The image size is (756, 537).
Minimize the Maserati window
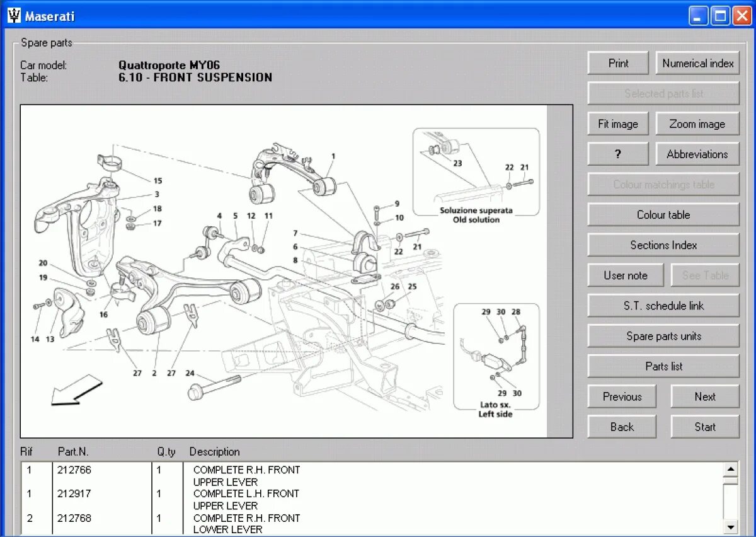(699, 16)
